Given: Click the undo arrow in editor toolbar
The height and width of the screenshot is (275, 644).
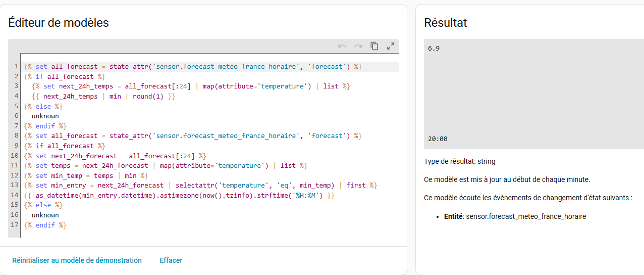Looking at the screenshot, I should [342, 46].
